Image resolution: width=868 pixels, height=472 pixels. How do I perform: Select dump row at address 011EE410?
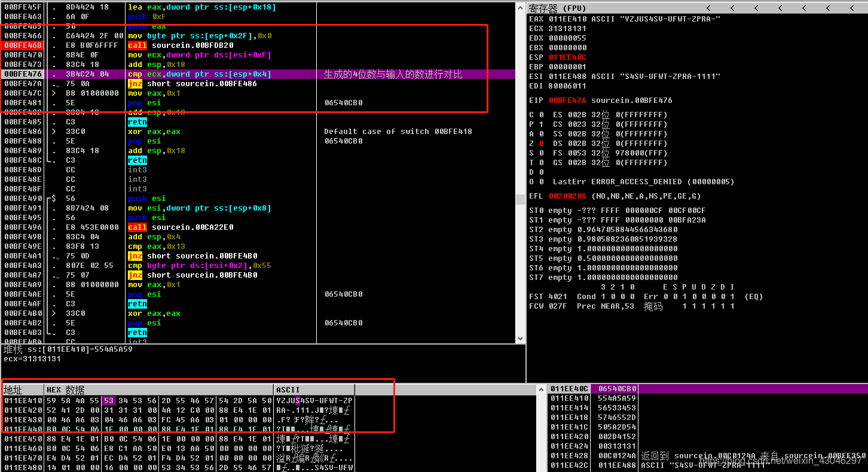point(178,400)
